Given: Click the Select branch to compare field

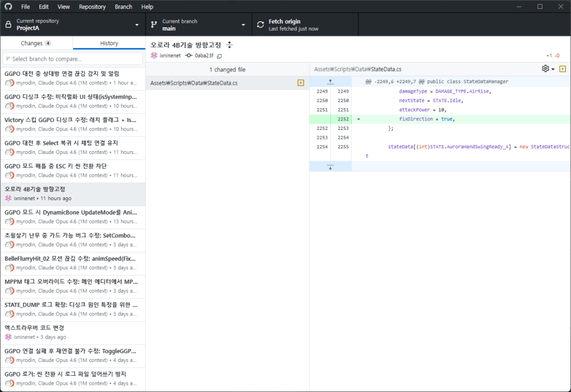Looking at the screenshot, I should coord(73,59).
